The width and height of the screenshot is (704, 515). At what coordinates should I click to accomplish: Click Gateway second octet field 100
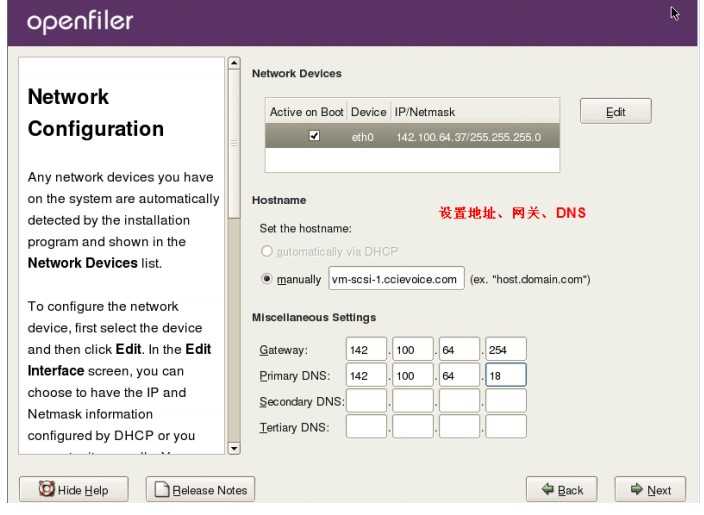[413, 349]
